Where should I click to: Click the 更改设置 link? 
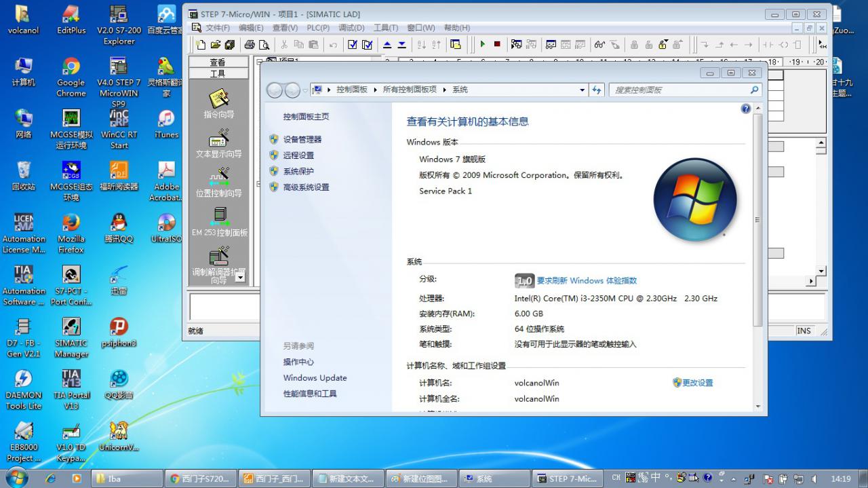tap(697, 383)
